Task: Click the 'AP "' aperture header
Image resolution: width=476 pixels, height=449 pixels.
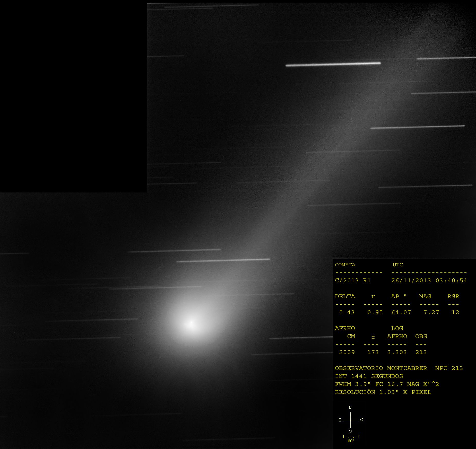Action: point(399,296)
